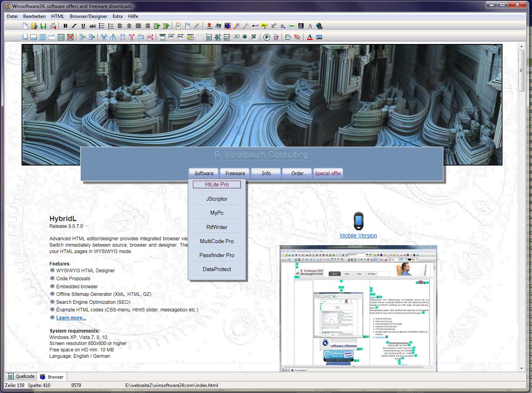Open the Bearbeiten menu
The image size is (532, 393).
(x=34, y=16)
